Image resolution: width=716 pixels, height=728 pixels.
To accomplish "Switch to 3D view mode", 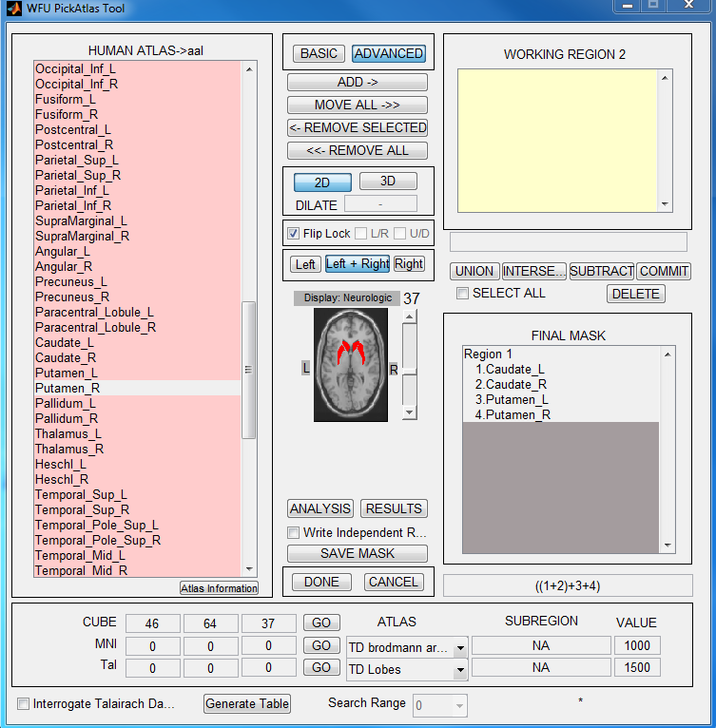I will [387, 182].
